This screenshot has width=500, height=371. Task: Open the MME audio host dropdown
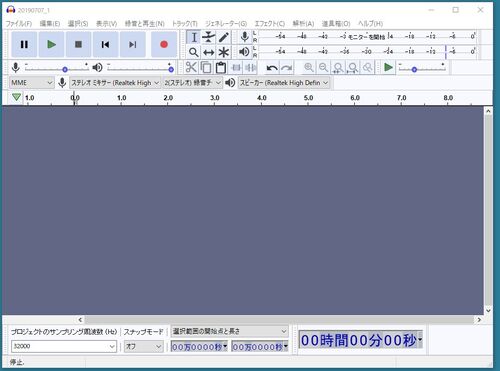point(31,83)
